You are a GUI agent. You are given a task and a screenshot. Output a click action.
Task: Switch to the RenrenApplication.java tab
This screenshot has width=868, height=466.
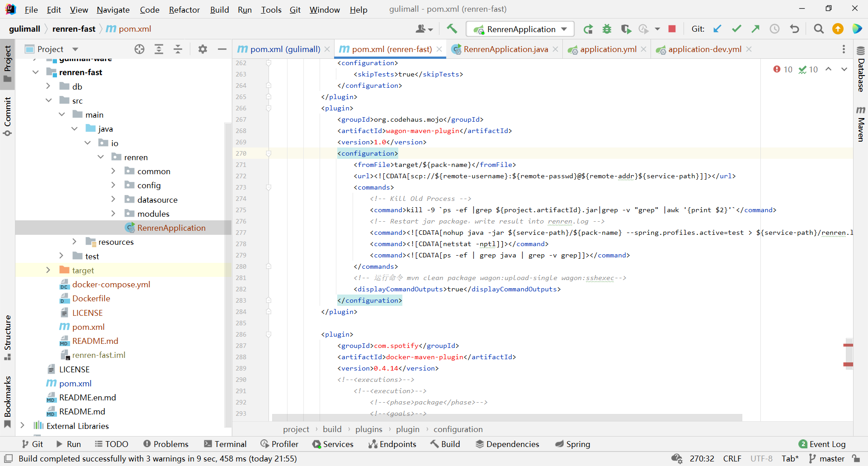tap(505, 49)
